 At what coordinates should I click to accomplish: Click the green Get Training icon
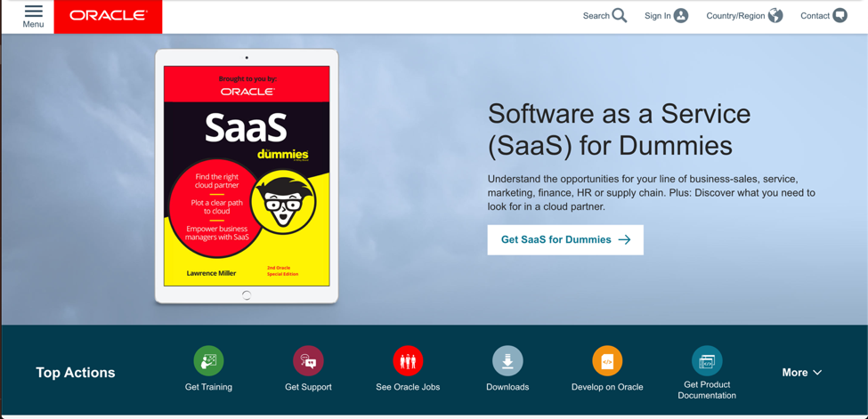(208, 361)
